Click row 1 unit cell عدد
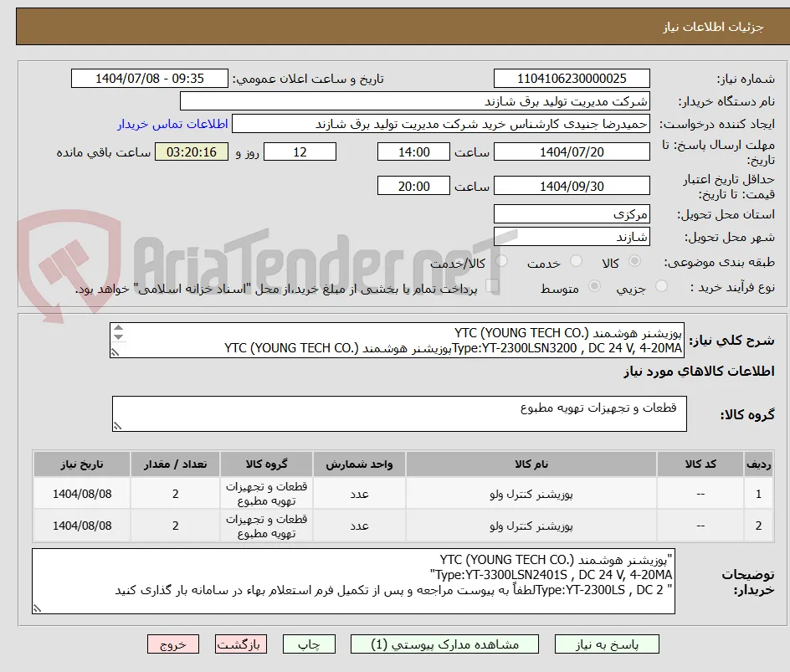The image size is (790, 672). (x=359, y=495)
